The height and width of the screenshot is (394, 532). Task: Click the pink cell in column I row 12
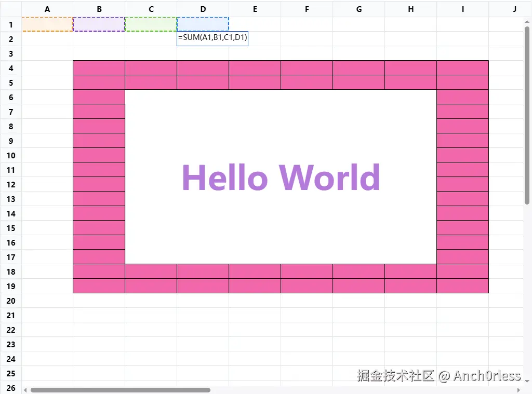(462, 184)
